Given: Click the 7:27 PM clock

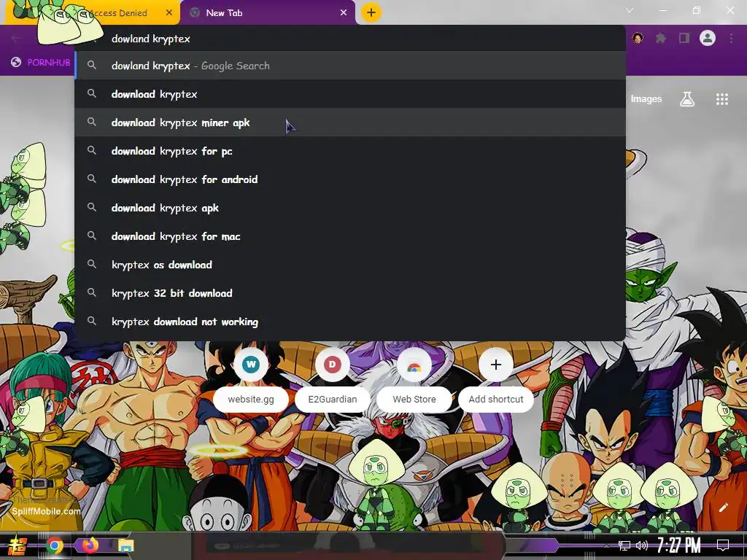Looking at the screenshot, I should coord(679,545).
